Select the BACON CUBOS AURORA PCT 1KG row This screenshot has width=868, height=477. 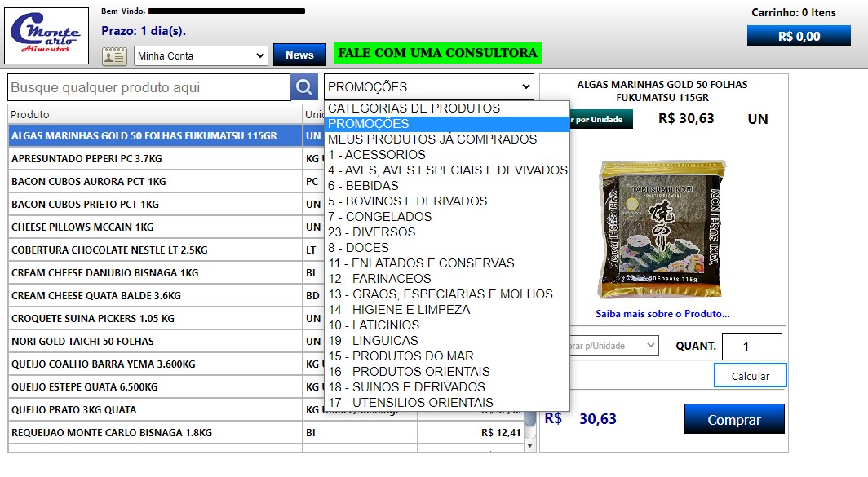pos(122,180)
